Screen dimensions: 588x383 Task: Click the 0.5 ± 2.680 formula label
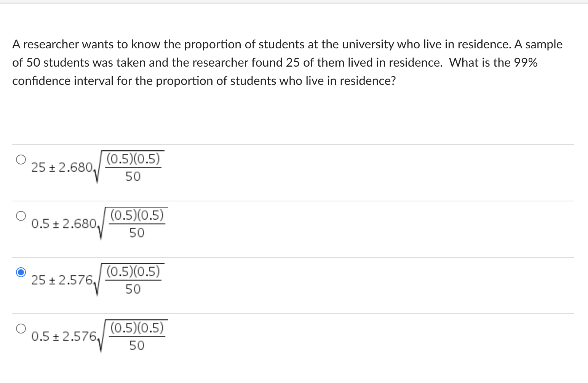99,223
